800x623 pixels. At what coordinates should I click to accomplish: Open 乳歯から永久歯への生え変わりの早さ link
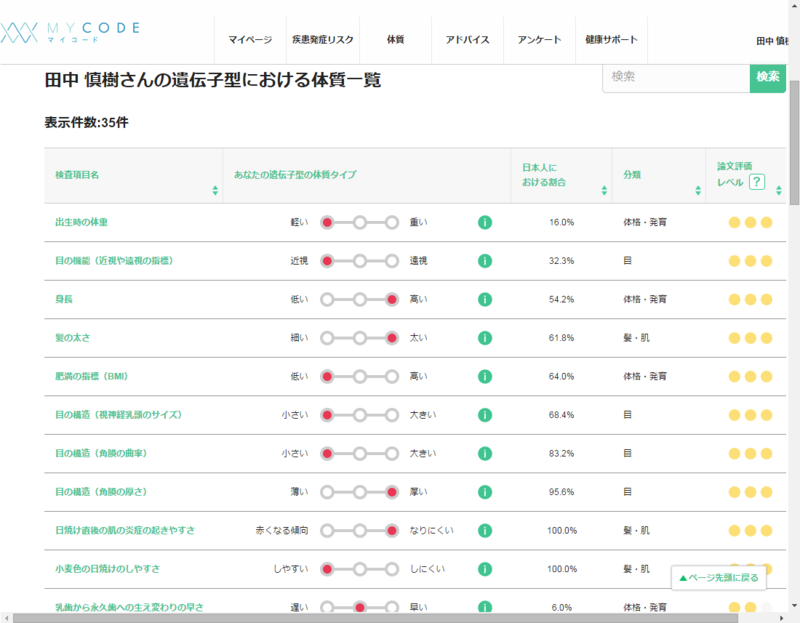(x=130, y=607)
